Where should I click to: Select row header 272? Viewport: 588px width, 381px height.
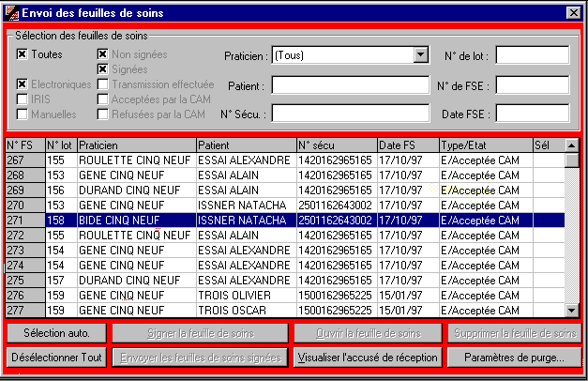click(x=25, y=236)
